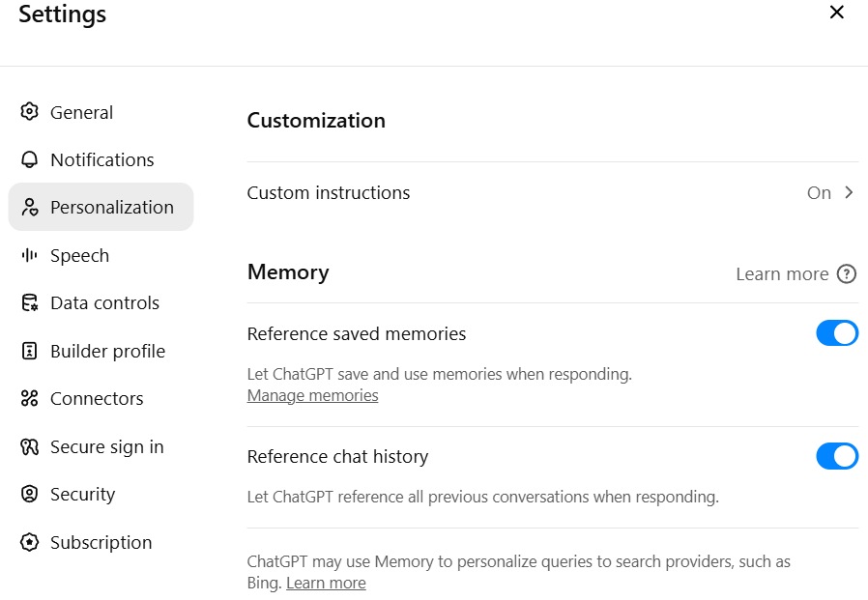Click the Builder profile badge icon
Viewport: 868px width, 600px height.
[x=30, y=351]
